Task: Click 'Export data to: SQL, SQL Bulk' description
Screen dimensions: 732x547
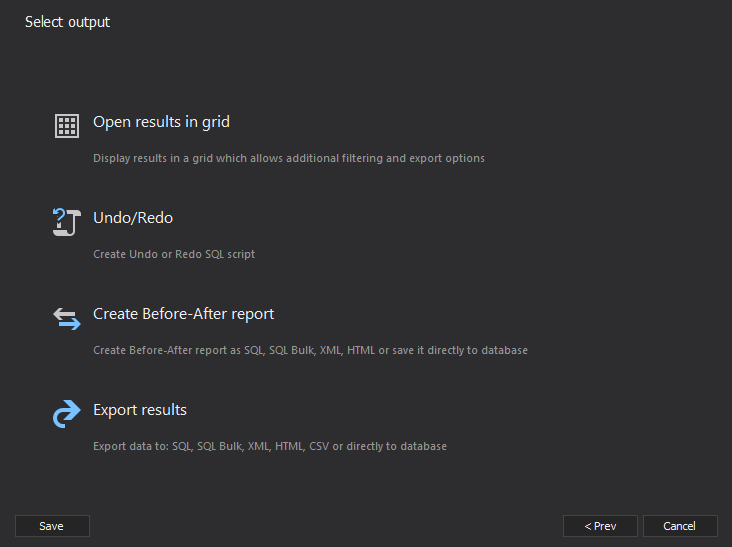Action: coord(270,447)
